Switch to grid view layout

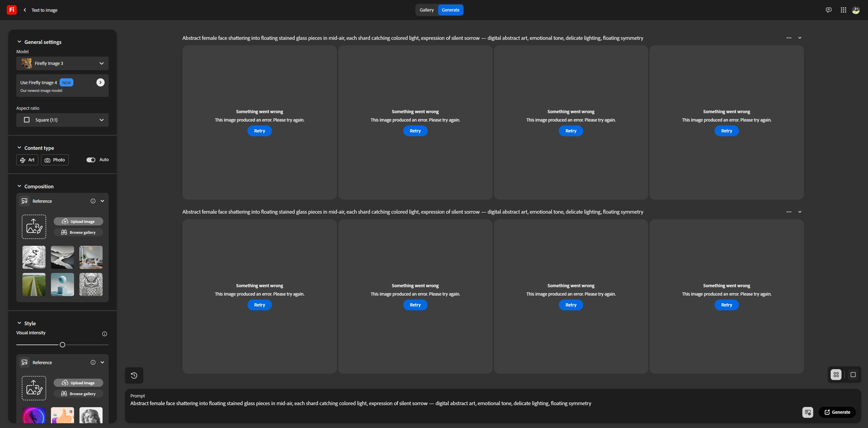pos(836,374)
